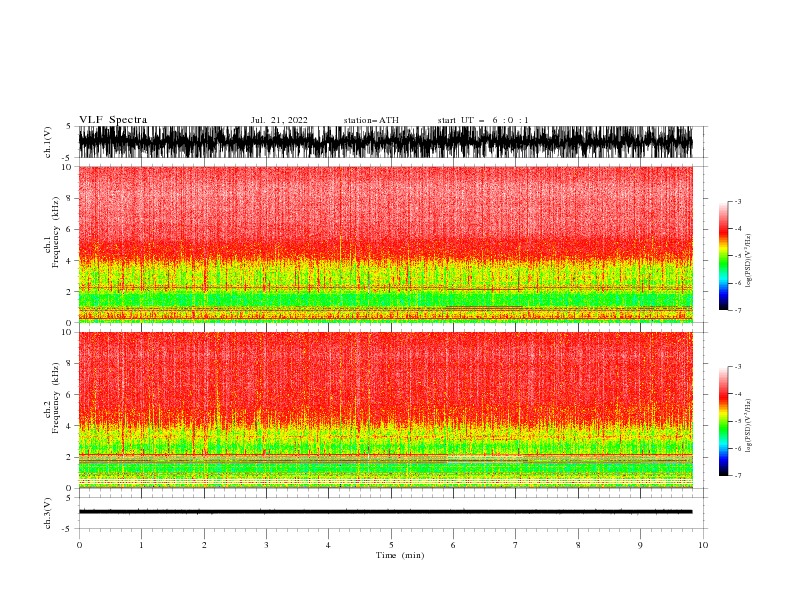The height and width of the screenshot is (612, 792).
Task: Click the "VLF Spectra" title text
Action: (113, 120)
